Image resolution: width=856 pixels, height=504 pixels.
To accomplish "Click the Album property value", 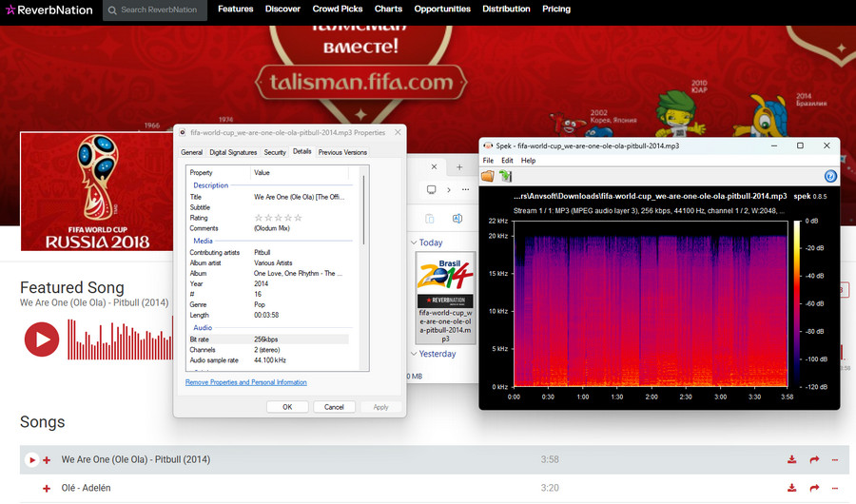I will pos(298,273).
